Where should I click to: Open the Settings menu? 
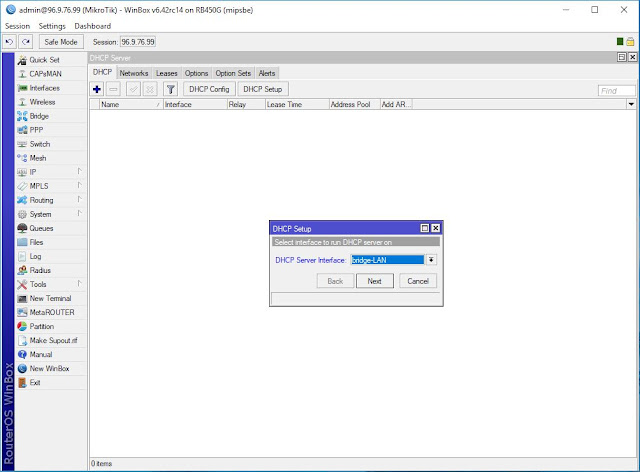pyautogui.click(x=52, y=26)
